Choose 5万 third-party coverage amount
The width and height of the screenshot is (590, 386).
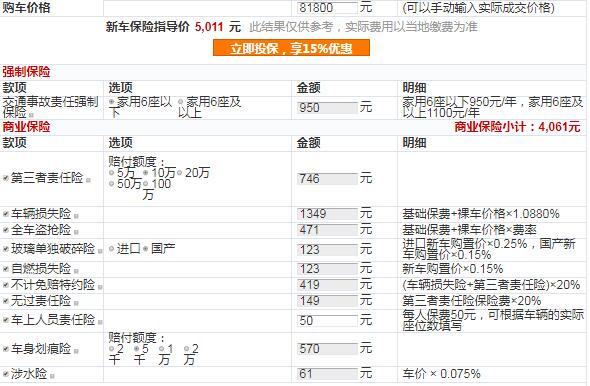click(111, 173)
